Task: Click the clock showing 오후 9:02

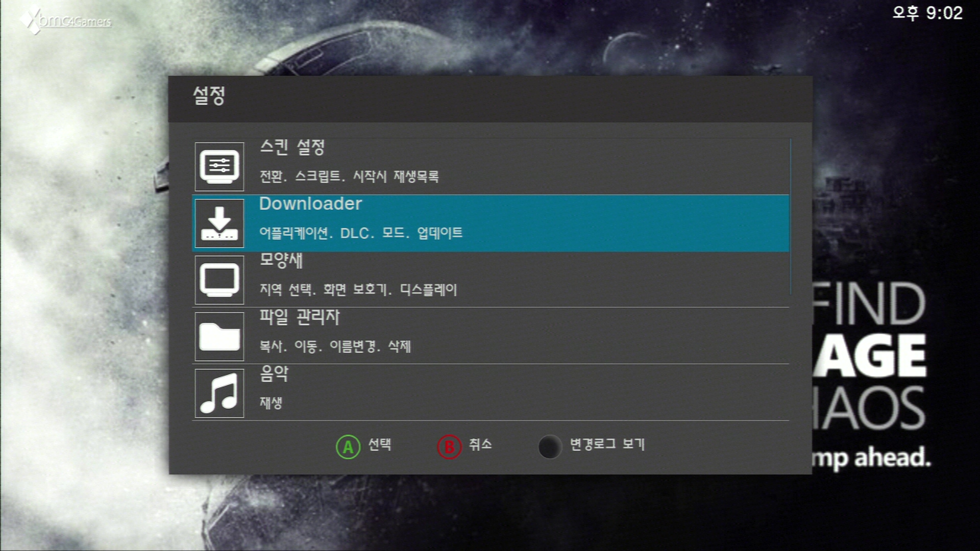Action: coord(927,13)
